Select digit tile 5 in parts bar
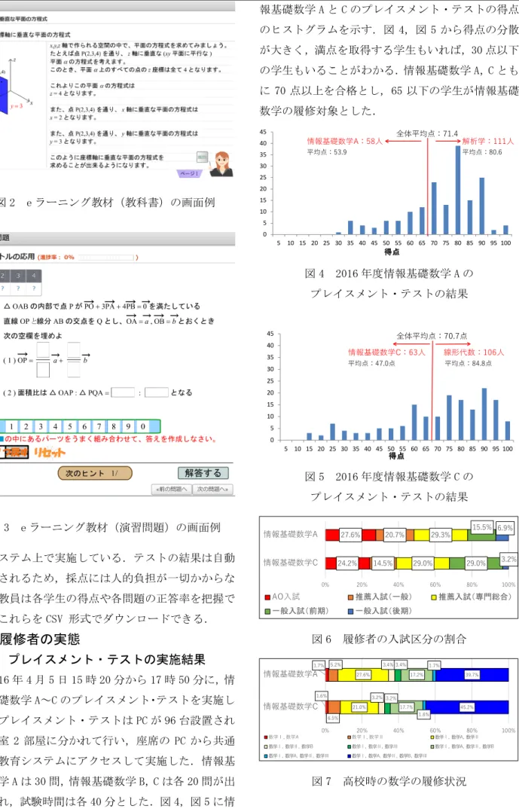The height and width of the screenshot is (812, 519). click(69, 426)
